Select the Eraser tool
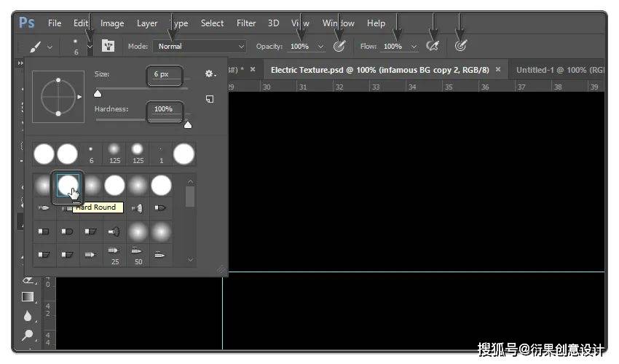 [28, 281]
